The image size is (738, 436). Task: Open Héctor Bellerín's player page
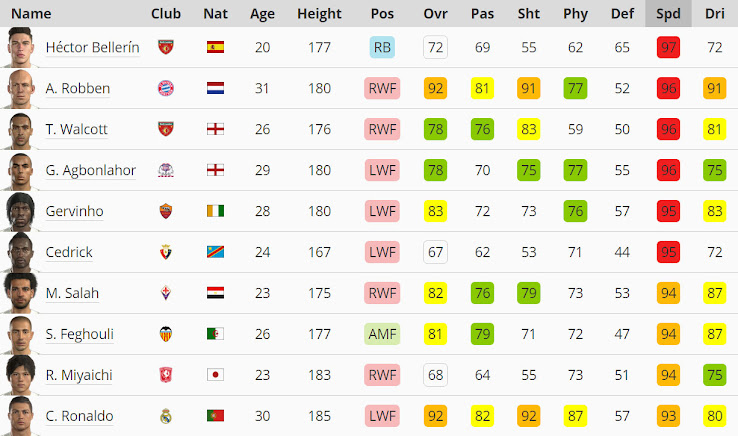coord(92,48)
